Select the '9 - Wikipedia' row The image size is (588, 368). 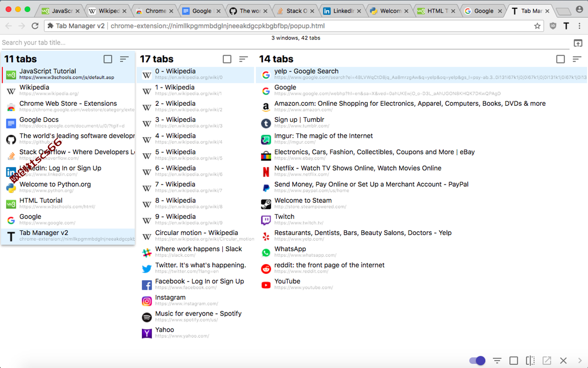point(196,220)
